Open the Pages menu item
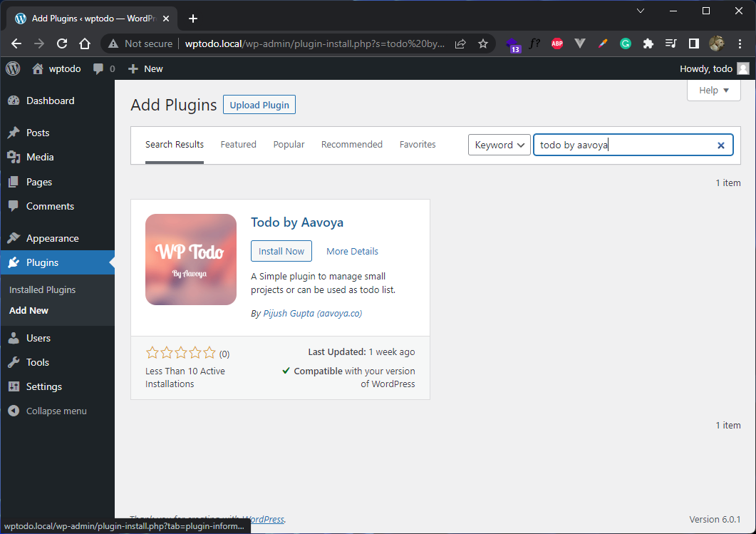This screenshot has width=756, height=534. [x=58, y=182]
